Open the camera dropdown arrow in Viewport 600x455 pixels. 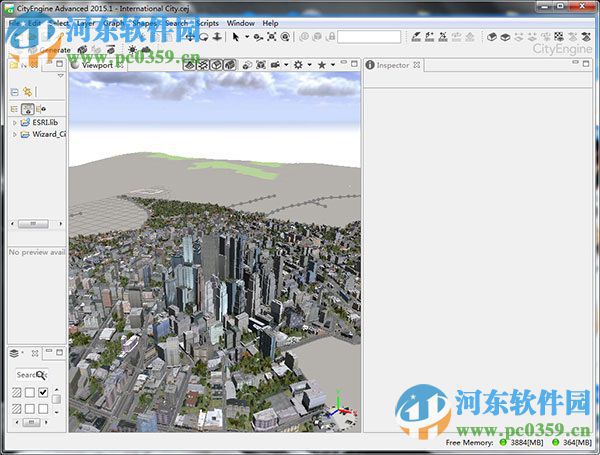(x=286, y=65)
